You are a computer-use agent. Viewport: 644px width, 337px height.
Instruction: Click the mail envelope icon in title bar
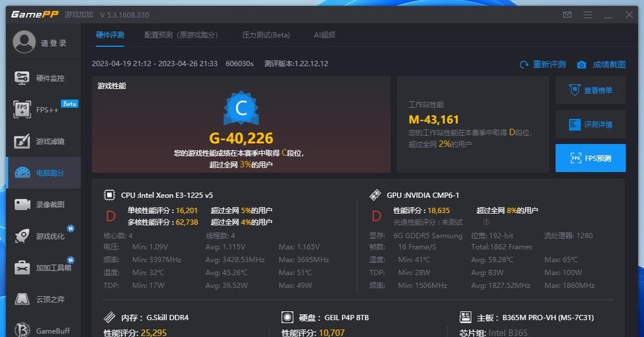(567, 15)
